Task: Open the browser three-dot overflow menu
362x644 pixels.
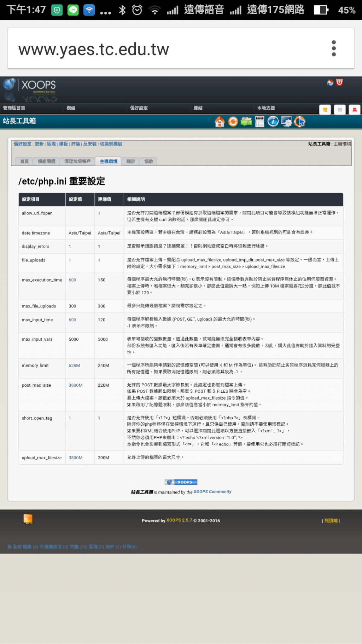Action: (x=333, y=48)
